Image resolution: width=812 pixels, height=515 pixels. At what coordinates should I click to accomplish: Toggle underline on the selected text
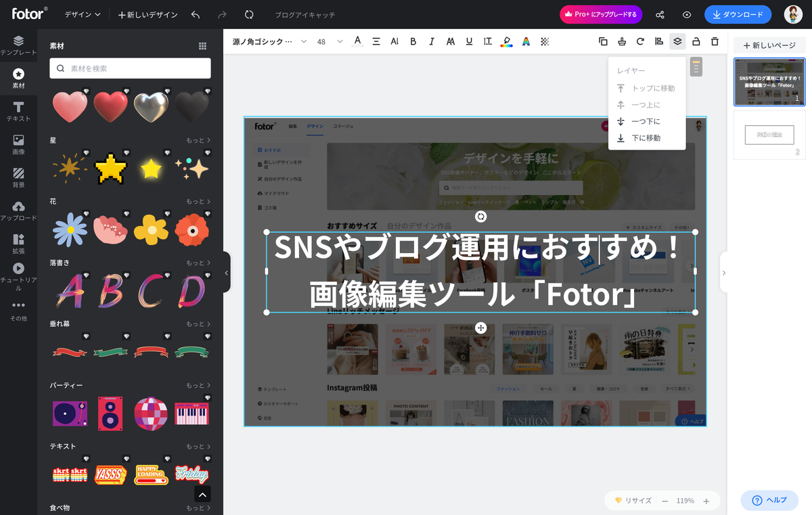tap(469, 41)
